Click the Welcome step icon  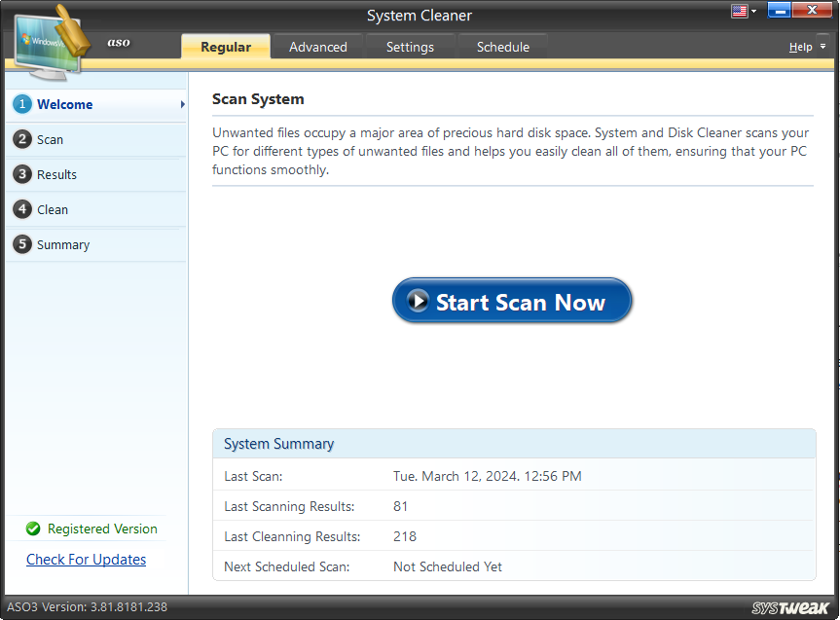21,104
